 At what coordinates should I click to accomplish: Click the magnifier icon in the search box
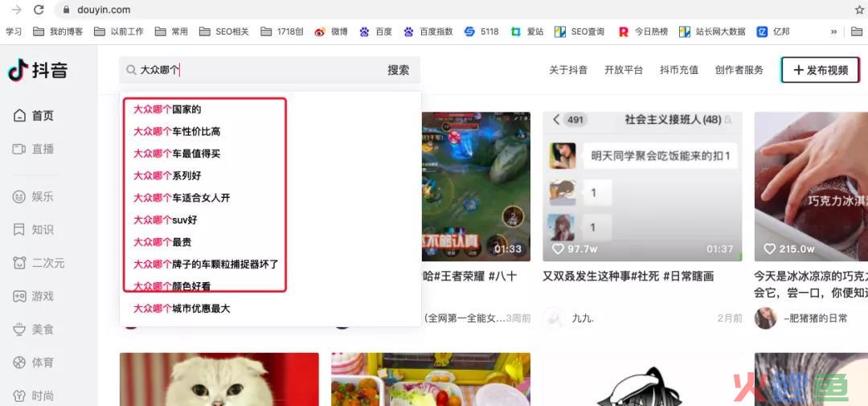point(131,70)
